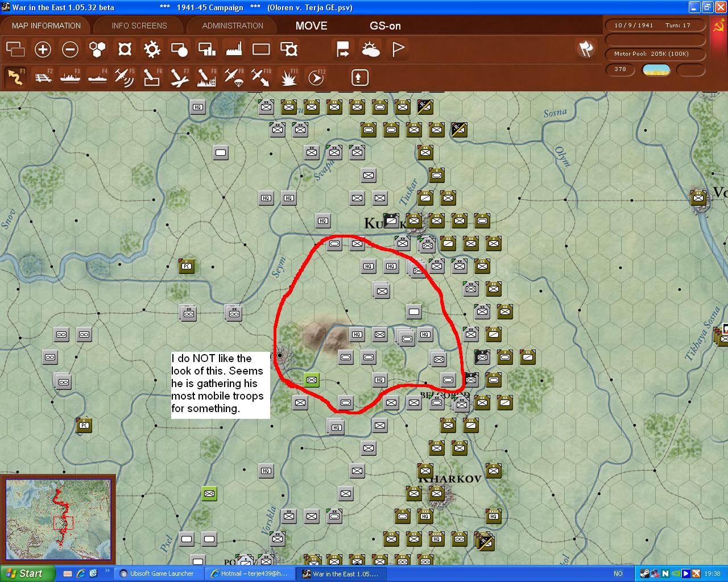Click the Motor Pool 205K readout
This screenshot has width=728, height=582.
coord(655,54)
